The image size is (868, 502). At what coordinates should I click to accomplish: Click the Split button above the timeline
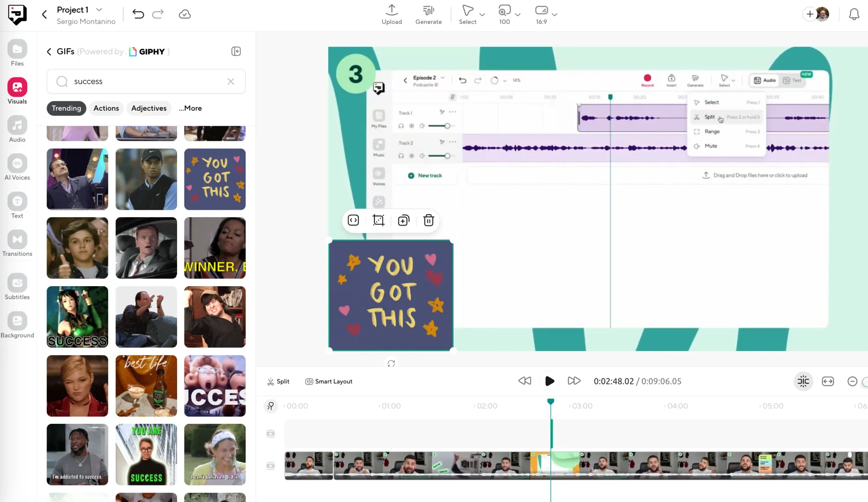click(x=278, y=381)
